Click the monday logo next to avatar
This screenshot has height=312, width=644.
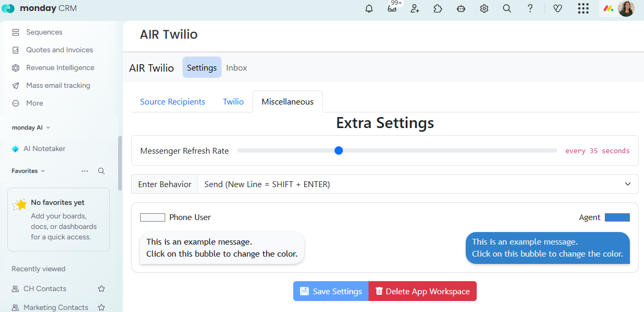tap(608, 8)
